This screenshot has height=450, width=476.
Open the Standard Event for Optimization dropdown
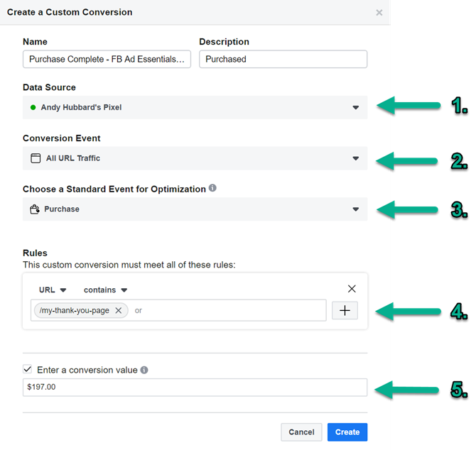[195, 209]
